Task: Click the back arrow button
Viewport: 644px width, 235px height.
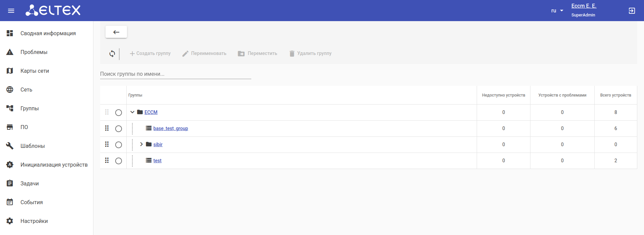Action: click(x=116, y=32)
